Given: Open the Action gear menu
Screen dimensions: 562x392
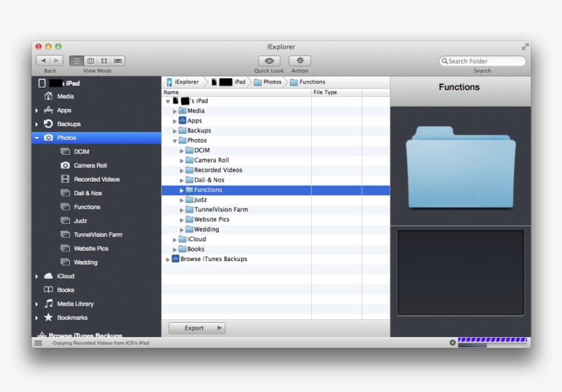Looking at the screenshot, I should pos(300,61).
